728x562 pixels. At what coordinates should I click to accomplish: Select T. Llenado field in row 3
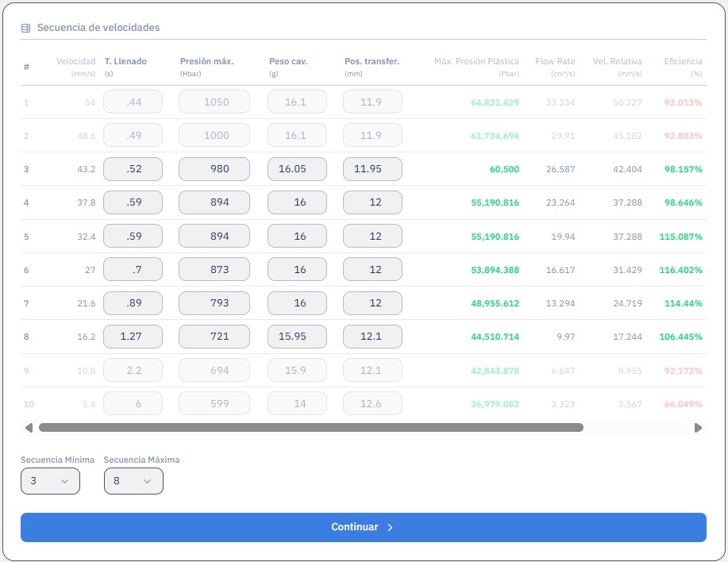[133, 169]
